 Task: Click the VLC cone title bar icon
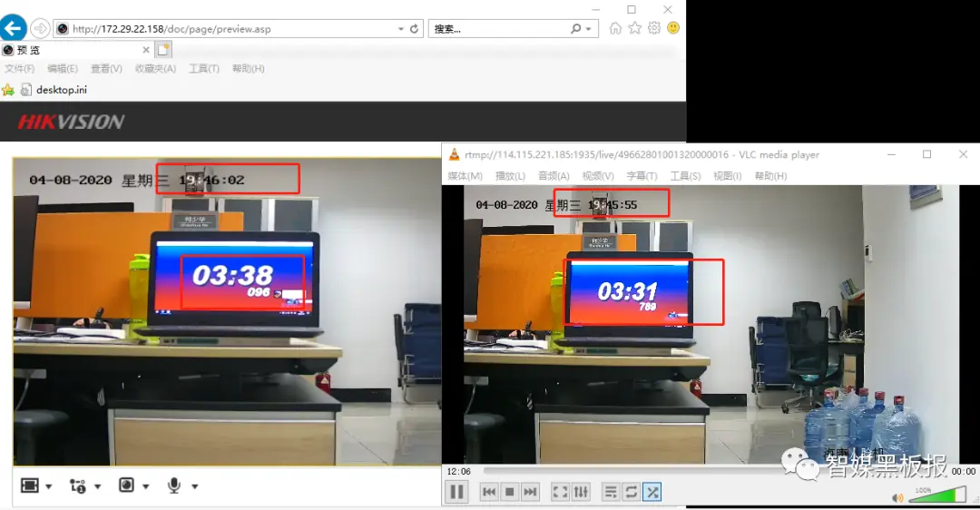pyautogui.click(x=455, y=154)
